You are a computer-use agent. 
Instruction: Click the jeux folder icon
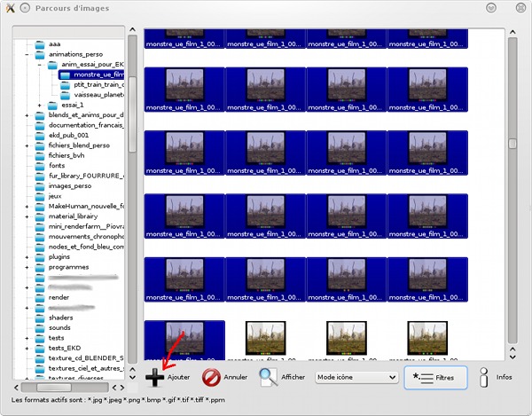[x=40, y=196]
